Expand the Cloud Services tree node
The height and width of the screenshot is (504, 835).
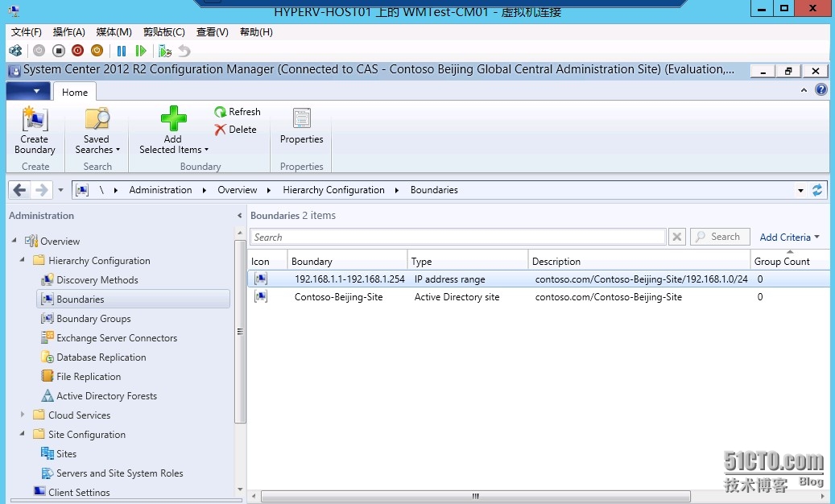(23, 414)
